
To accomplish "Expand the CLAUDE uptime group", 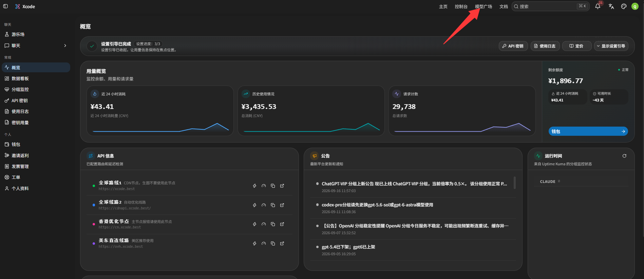I will [581, 182].
